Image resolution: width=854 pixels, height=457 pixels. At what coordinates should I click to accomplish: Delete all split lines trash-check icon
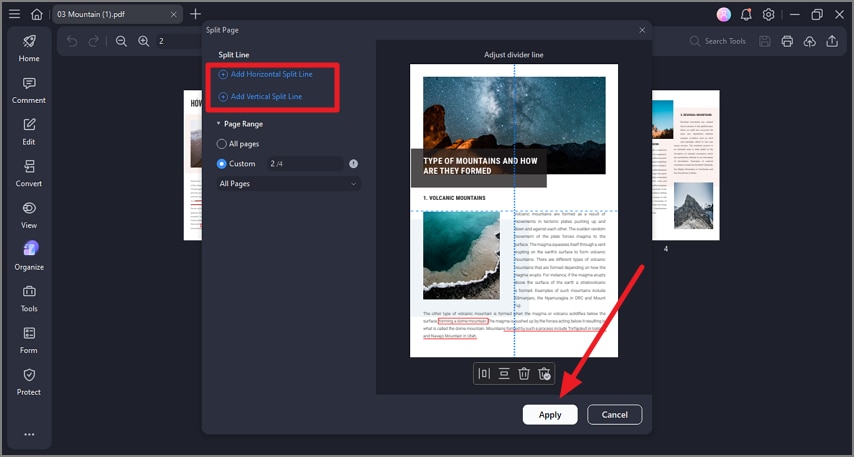(544, 374)
